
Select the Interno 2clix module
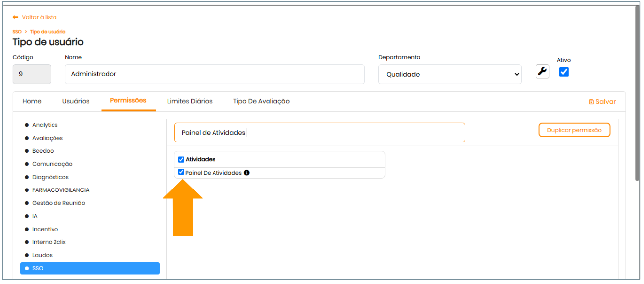[x=49, y=242]
